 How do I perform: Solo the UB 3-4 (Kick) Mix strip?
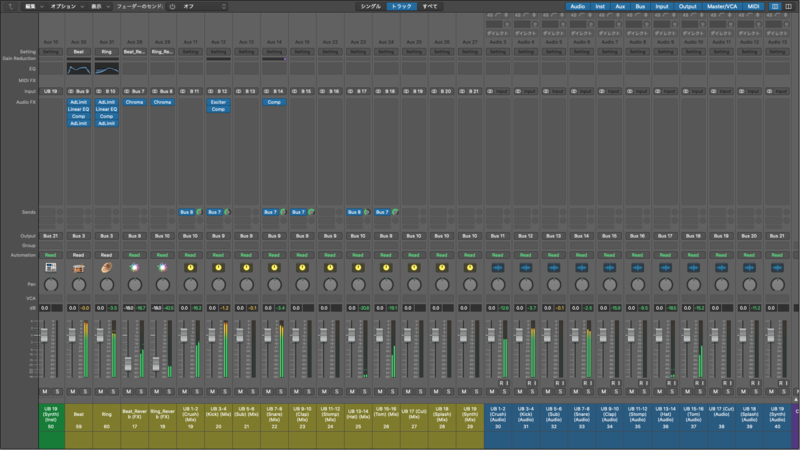(225, 391)
